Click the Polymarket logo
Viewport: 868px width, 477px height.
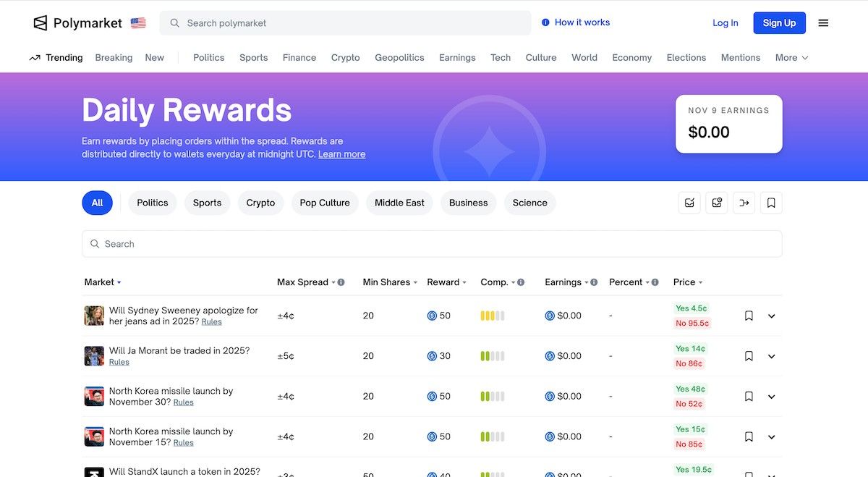(77, 23)
